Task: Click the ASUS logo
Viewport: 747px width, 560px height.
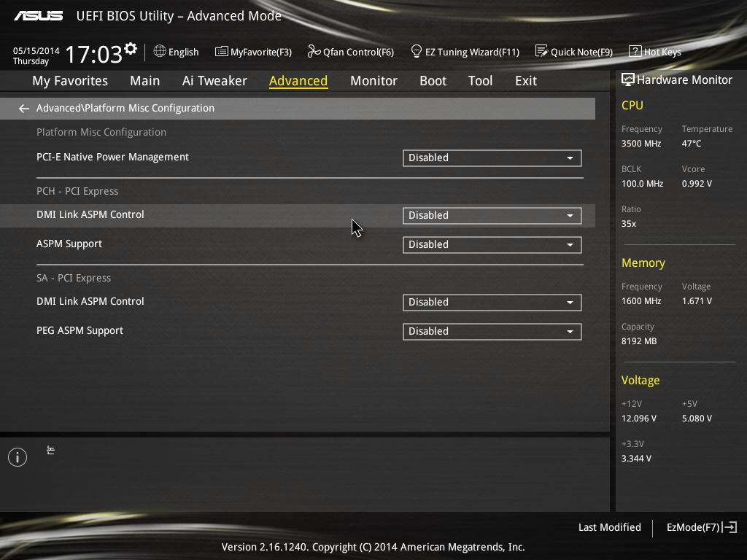Action: [x=38, y=16]
